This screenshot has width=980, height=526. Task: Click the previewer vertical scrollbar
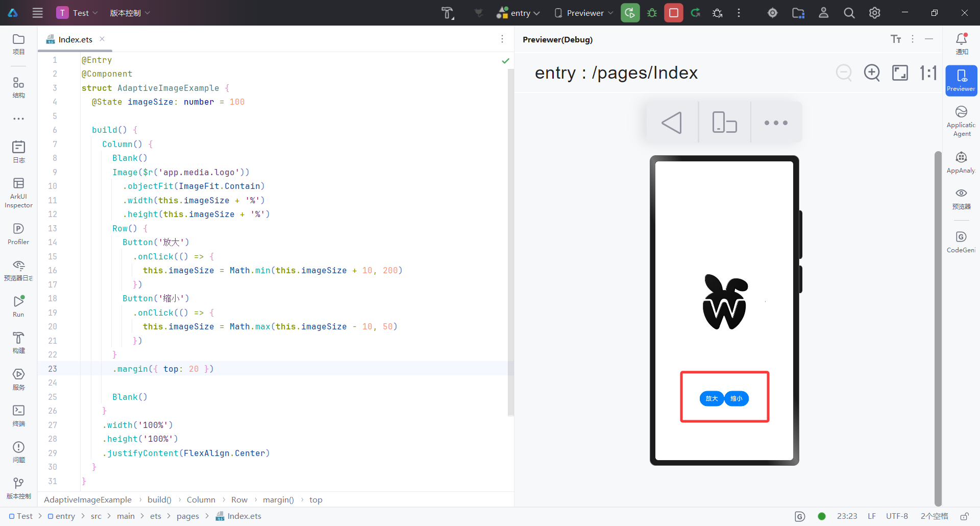click(x=938, y=328)
